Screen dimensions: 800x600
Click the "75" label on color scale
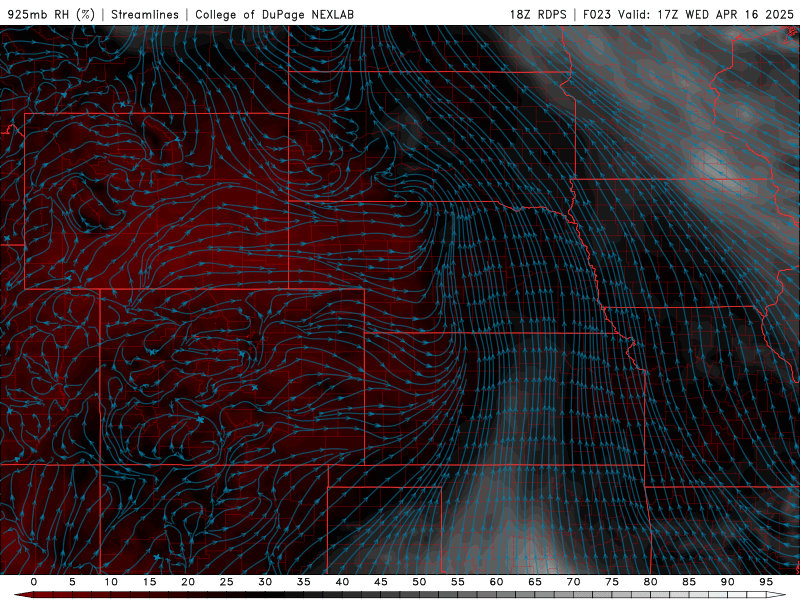click(x=612, y=582)
